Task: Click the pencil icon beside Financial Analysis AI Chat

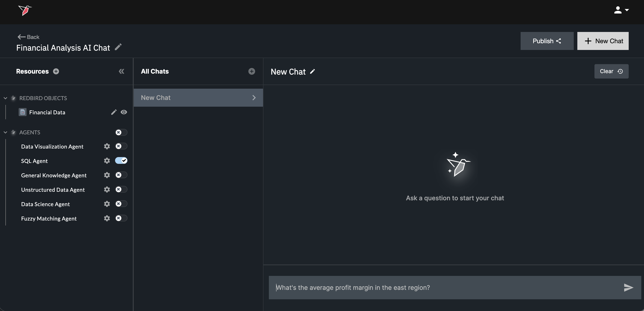Action: (118, 47)
